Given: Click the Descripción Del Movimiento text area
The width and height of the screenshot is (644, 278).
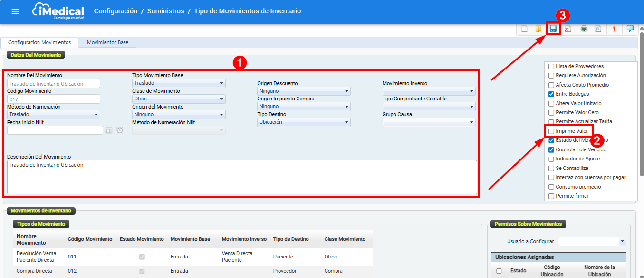Looking at the screenshot, I should point(242,177).
